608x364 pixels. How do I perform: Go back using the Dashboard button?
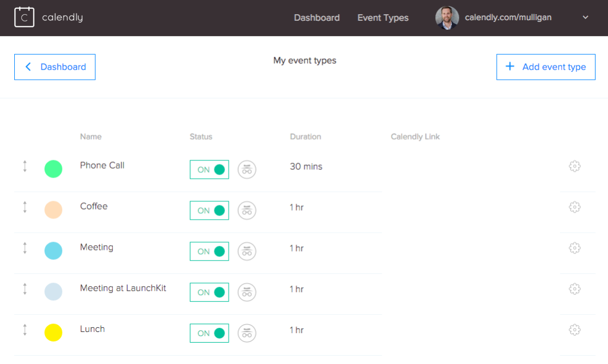[55, 67]
